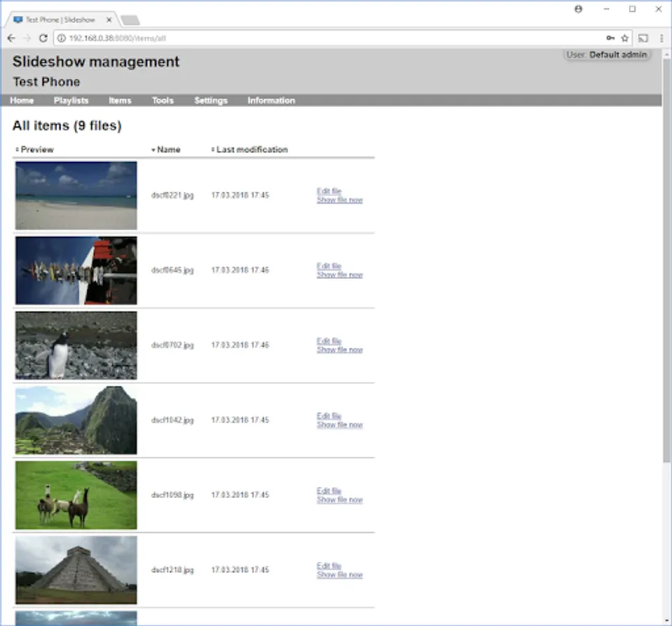This screenshot has width=672, height=626.
Task: Click Edit file for dscf1218.jpg
Action: tap(329, 566)
